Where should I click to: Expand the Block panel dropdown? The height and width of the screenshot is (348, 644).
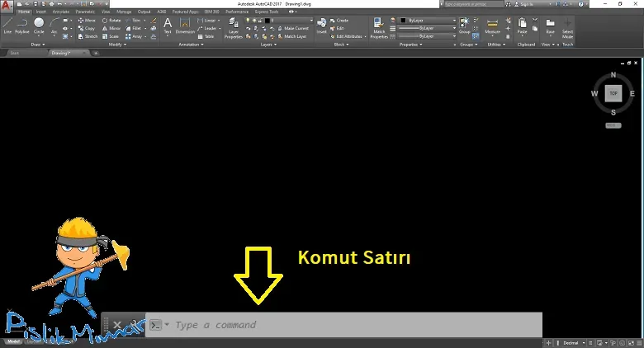pyautogui.click(x=341, y=45)
